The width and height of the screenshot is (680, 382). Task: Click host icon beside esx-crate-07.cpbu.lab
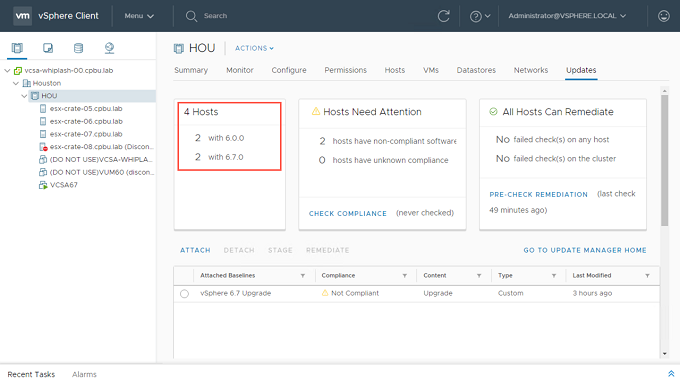(43, 134)
